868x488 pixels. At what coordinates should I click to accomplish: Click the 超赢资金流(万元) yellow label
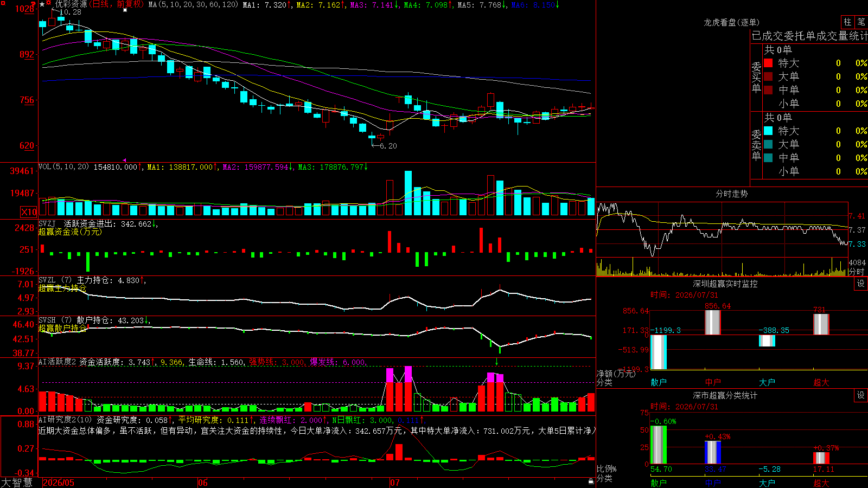[70, 232]
